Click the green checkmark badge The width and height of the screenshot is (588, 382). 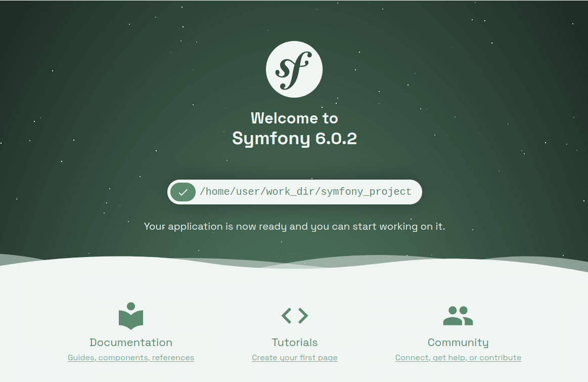[x=183, y=192]
